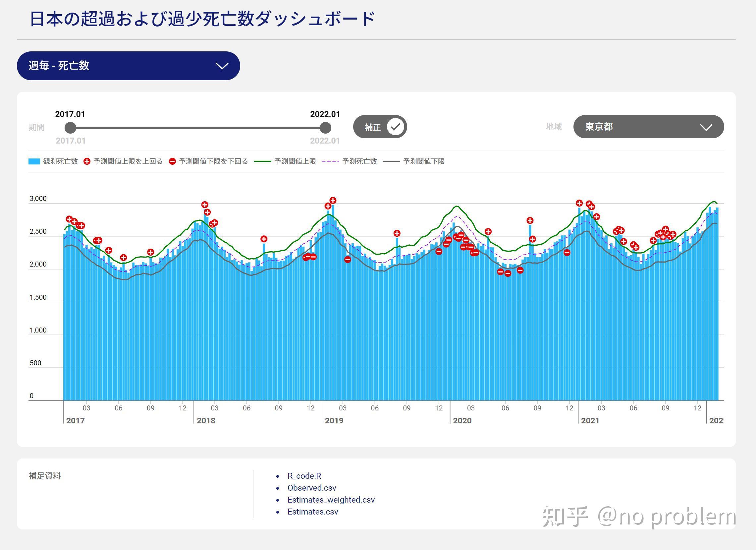This screenshot has width=756, height=550.
Task: Click the end handle at 2022.01
Action: (325, 127)
